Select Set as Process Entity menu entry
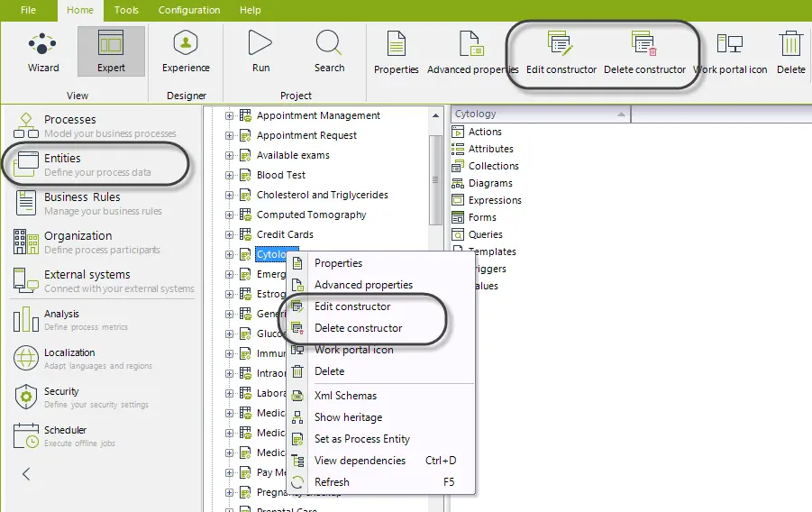The image size is (812, 512). coord(362,439)
